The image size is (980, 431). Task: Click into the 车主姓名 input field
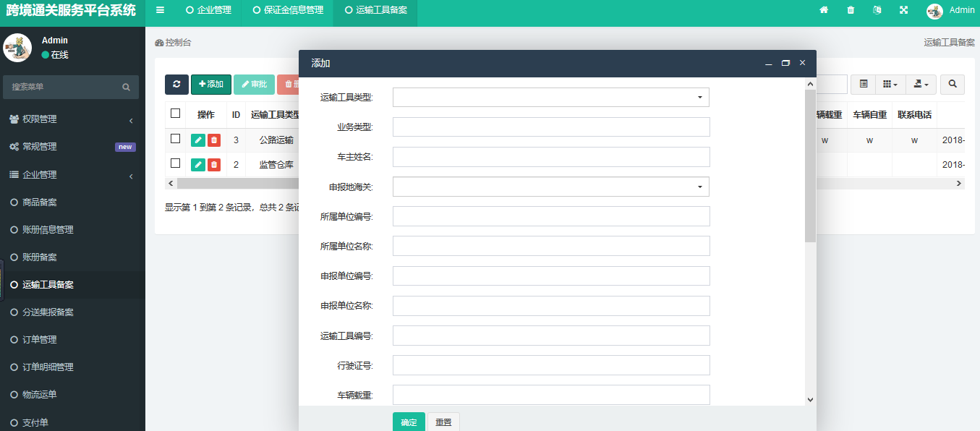pos(550,157)
